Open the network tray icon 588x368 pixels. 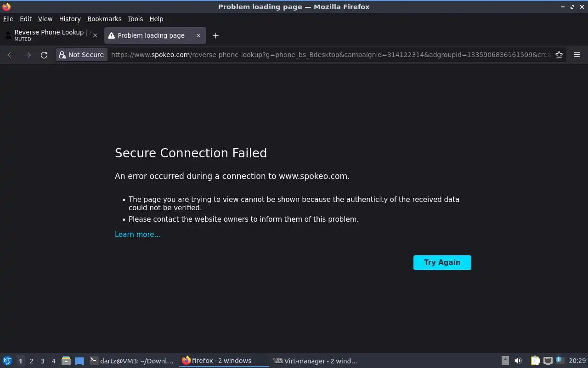(x=548, y=361)
